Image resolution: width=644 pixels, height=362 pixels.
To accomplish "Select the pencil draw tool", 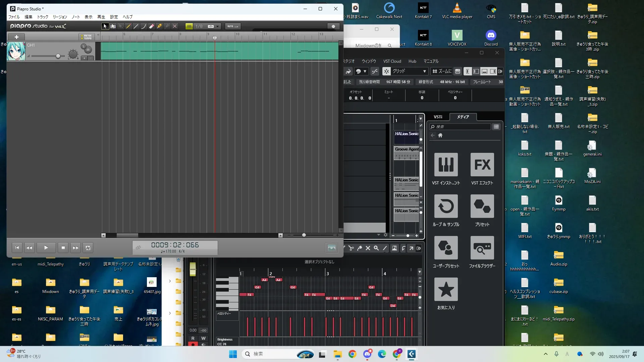I will tap(128, 26).
